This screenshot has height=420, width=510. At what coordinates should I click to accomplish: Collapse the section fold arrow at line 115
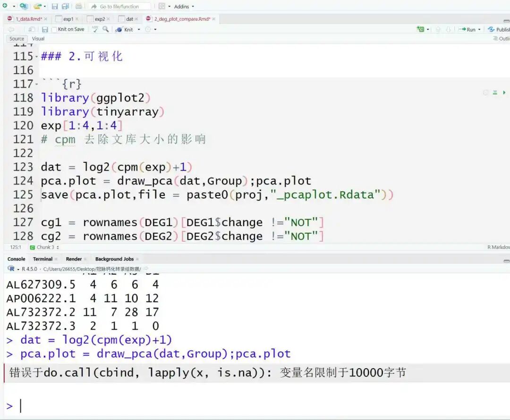pos(36,57)
